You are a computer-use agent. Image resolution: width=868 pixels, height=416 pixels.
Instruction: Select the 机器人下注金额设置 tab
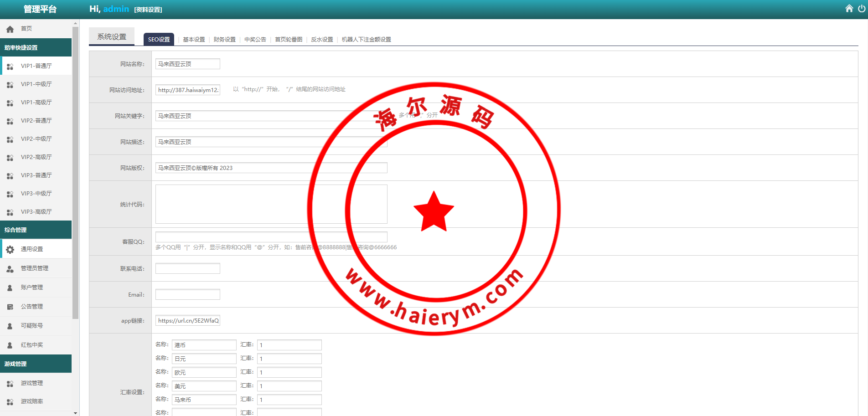coord(366,40)
